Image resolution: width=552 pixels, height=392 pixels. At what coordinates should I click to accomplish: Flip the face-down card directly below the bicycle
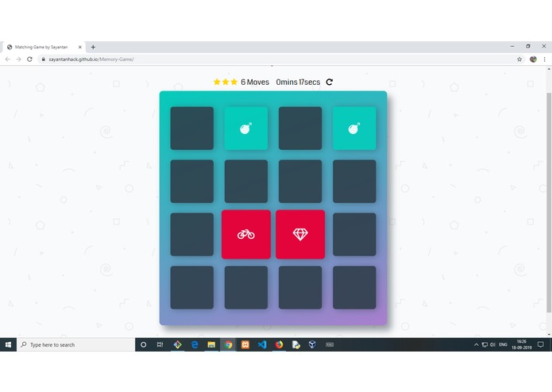point(246,287)
